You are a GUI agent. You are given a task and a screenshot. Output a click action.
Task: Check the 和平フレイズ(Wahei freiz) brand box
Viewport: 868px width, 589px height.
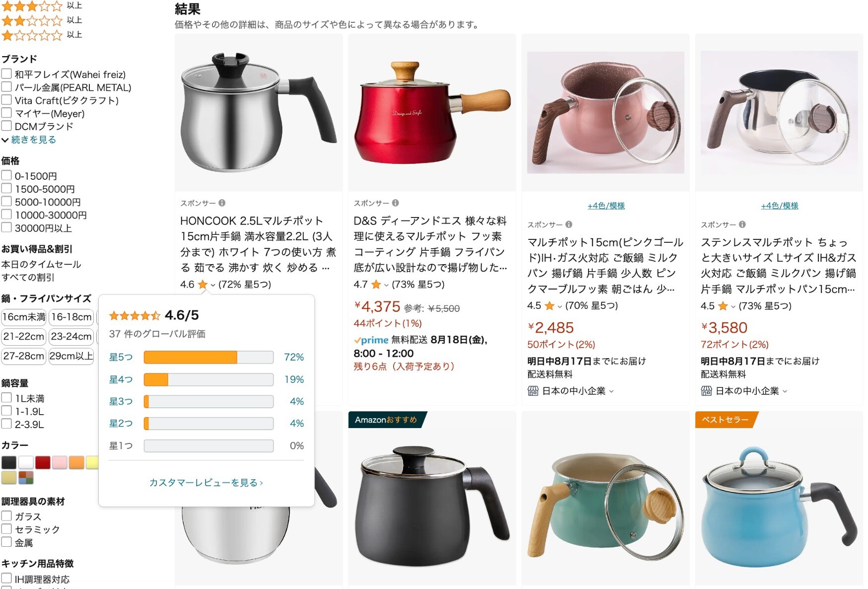point(6,74)
